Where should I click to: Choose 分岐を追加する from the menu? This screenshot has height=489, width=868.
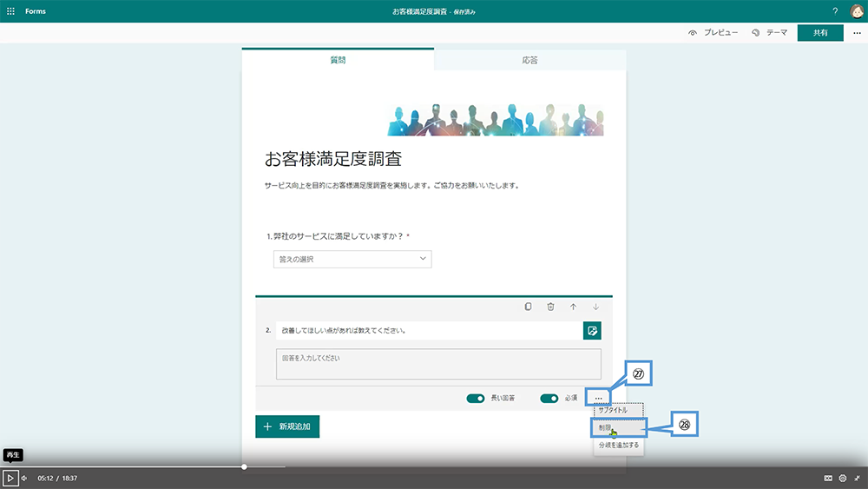(618, 446)
